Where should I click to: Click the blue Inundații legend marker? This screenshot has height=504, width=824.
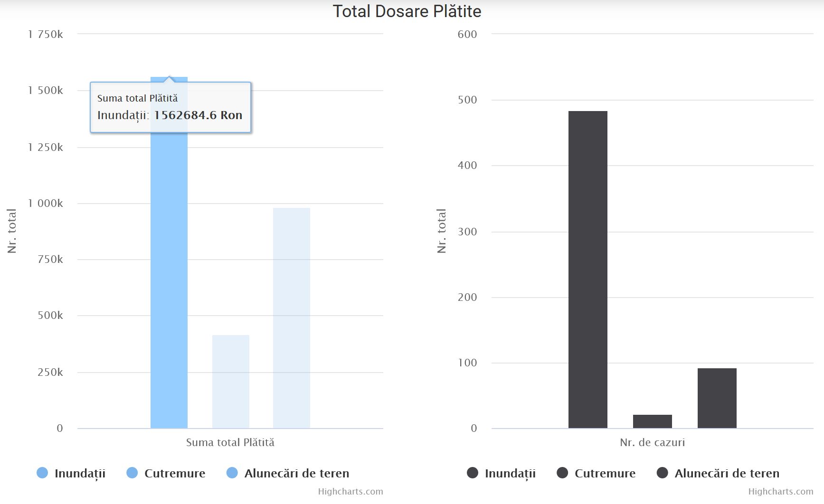click(42, 473)
